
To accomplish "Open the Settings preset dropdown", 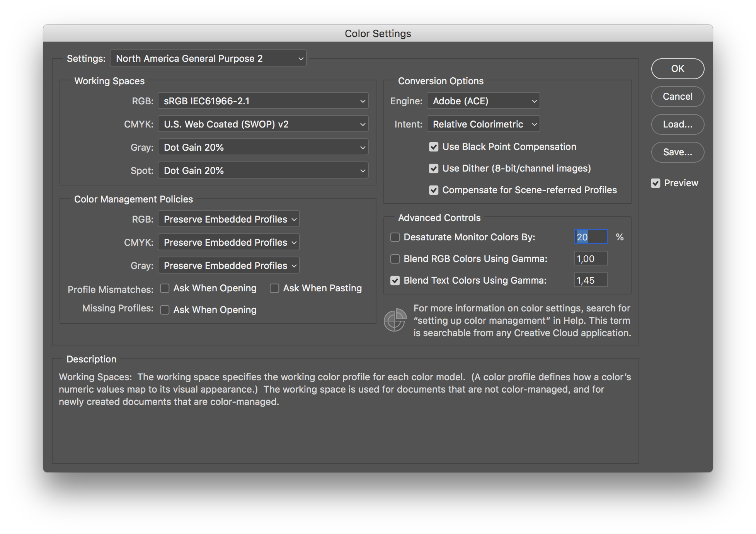I will 208,58.
